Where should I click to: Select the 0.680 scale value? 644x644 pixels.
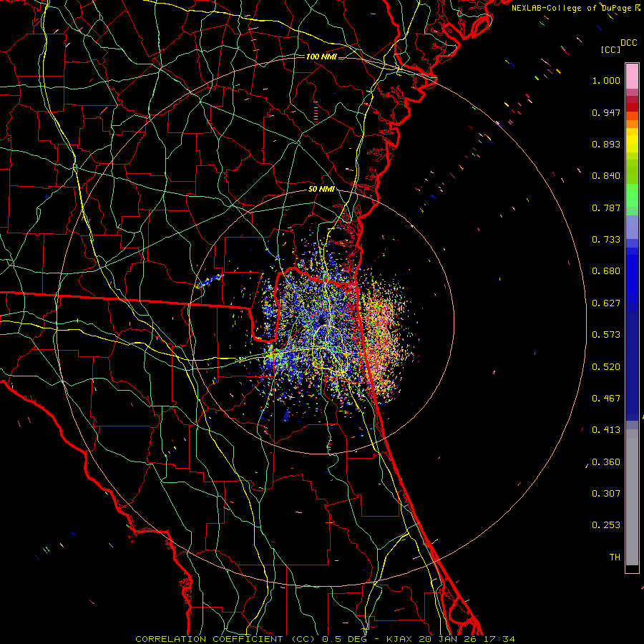click(x=606, y=271)
